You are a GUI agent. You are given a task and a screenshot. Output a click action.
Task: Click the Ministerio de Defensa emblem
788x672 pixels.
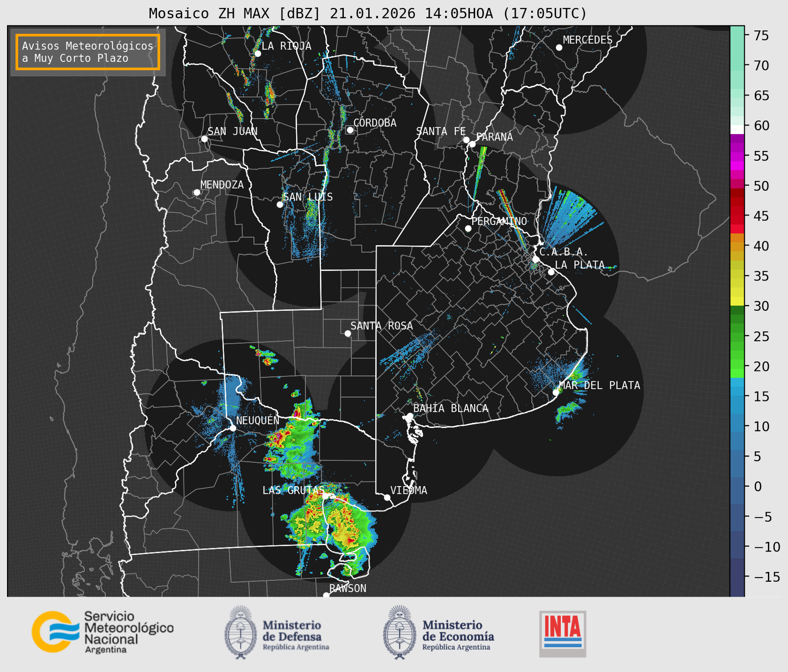tap(241, 632)
